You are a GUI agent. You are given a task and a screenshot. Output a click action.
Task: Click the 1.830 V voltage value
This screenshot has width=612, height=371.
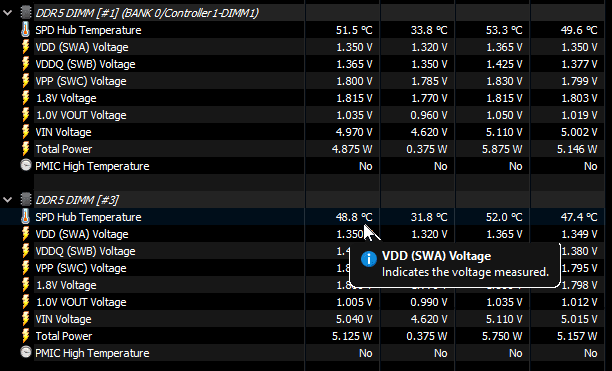[x=504, y=81]
